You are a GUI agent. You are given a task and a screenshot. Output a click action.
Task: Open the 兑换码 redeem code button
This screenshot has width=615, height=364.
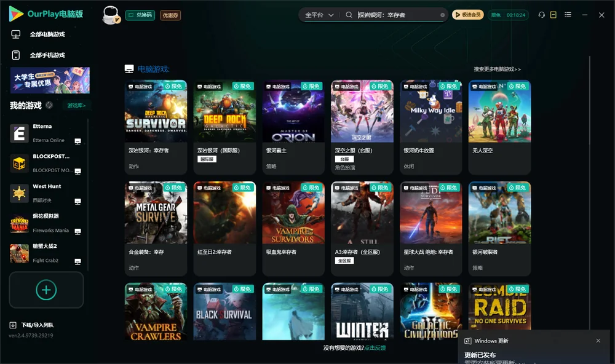pyautogui.click(x=140, y=15)
